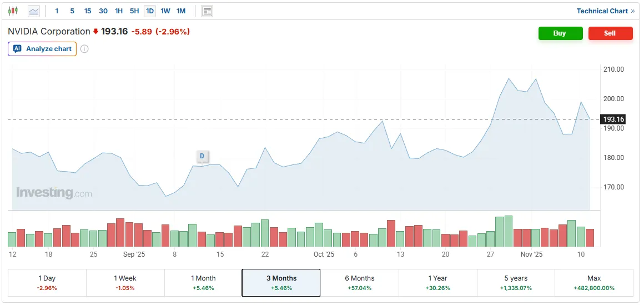Click the AI Analyze chart button
Viewport: 644px width, 305px height.
pyautogui.click(x=42, y=49)
